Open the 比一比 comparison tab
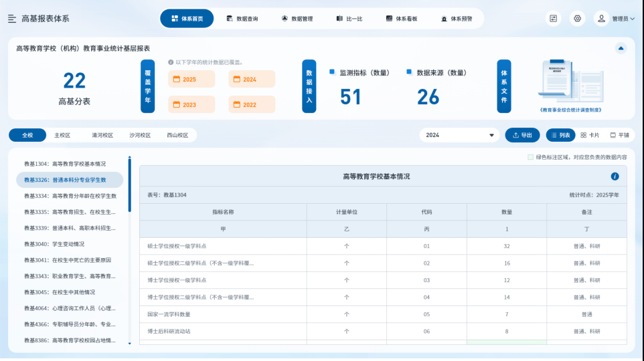The image size is (644, 361). tap(349, 19)
